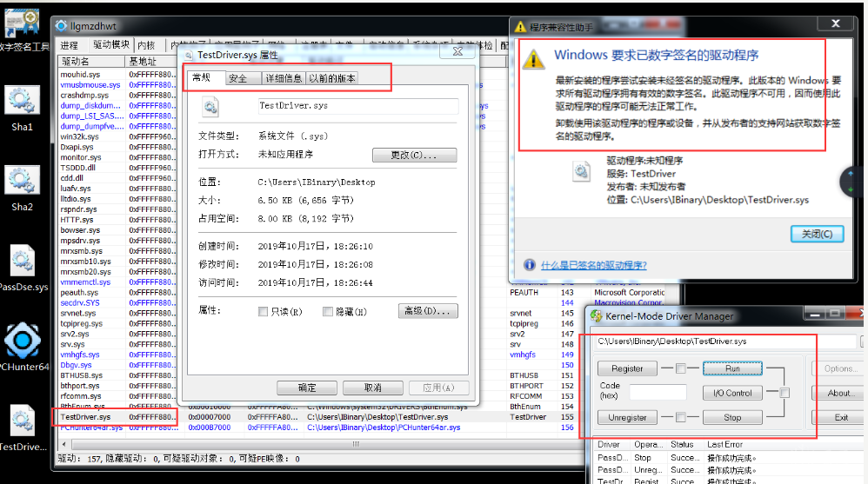Image resolution: width=868 pixels, height=484 pixels.
Task: Click the driver file icon in the compatibility dialog
Action: click(x=581, y=171)
